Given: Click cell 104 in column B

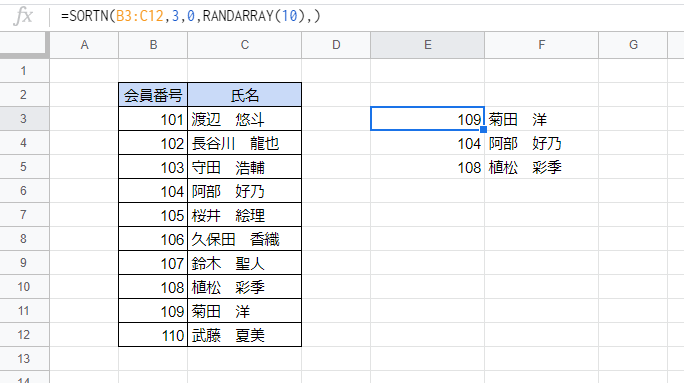Looking at the screenshot, I should coord(153,191).
